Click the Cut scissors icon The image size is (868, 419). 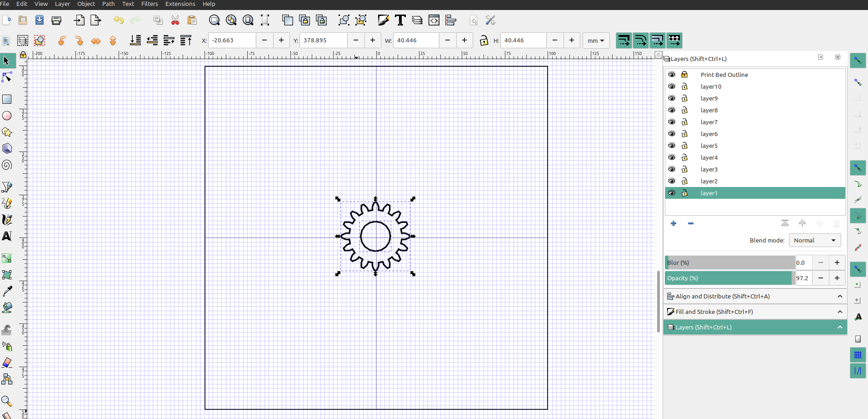(x=175, y=20)
